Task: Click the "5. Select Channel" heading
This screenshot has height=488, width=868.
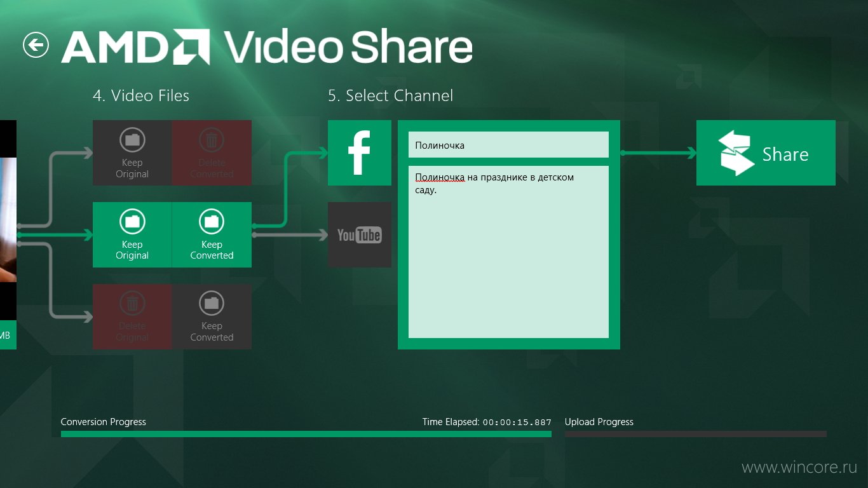Action: click(x=391, y=96)
